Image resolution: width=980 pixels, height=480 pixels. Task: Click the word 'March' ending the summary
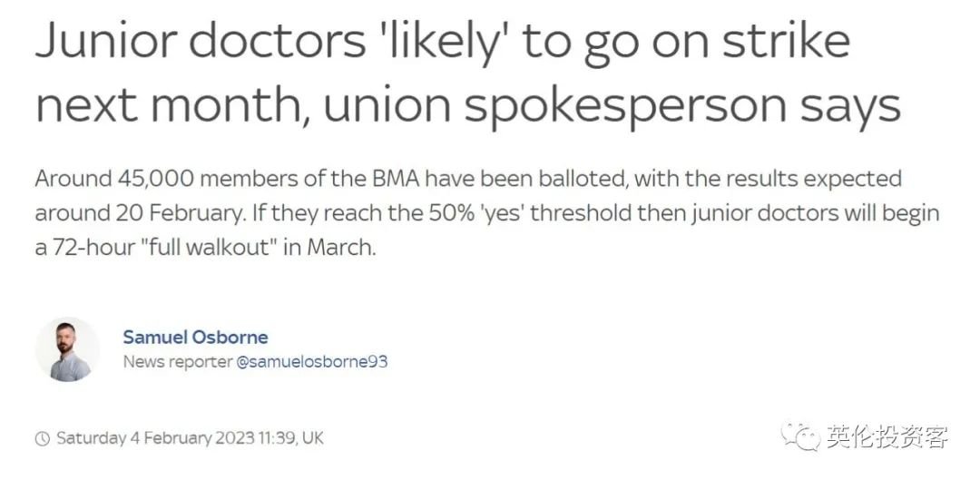coord(341,248)
